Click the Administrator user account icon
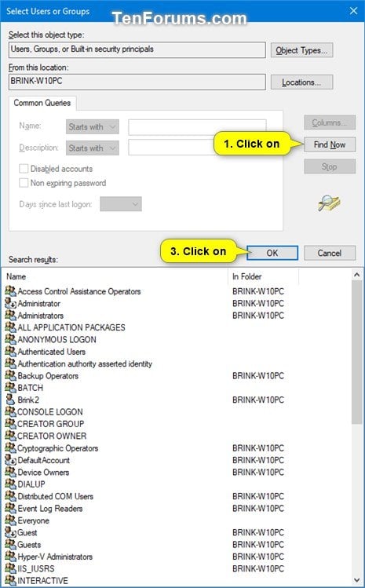365x588 pixels. point(10,303)
